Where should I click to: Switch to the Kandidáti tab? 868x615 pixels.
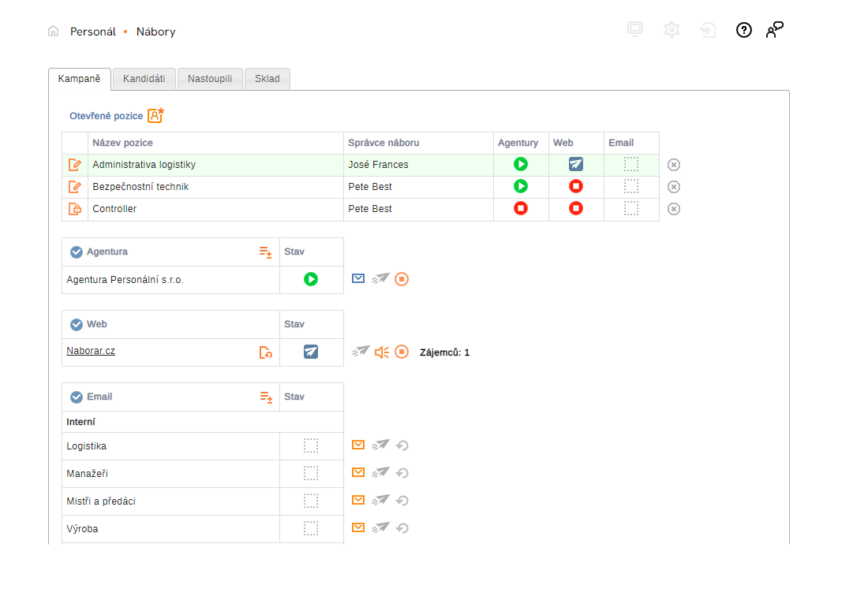[x=144, y=79]
